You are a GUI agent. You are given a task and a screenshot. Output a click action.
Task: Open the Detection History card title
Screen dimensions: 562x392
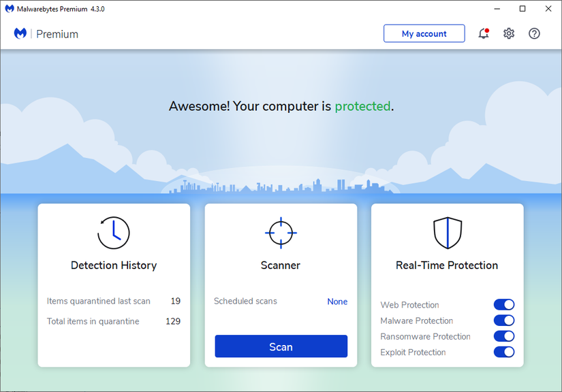click(113, 265)
